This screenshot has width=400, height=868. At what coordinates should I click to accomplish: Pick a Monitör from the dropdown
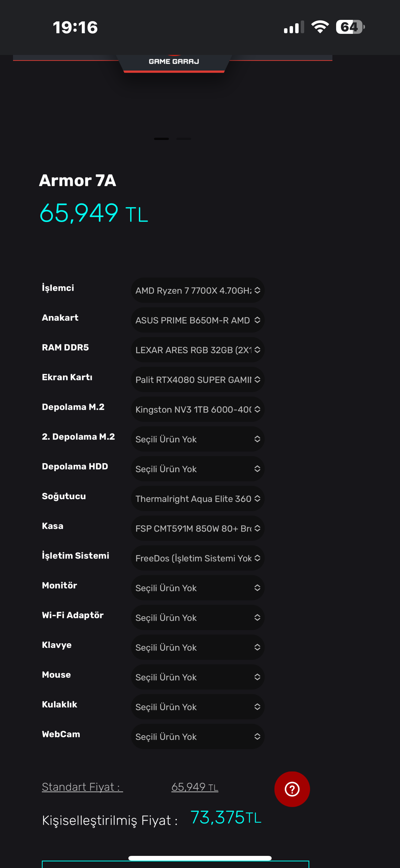197,588
